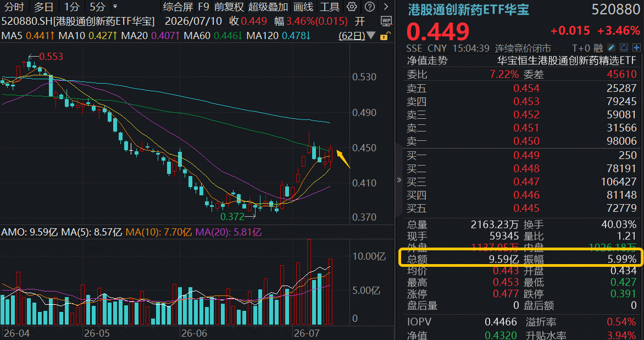Open the period dropdown arrow after 5分
The image size is (644, 340).
[115, 7]
